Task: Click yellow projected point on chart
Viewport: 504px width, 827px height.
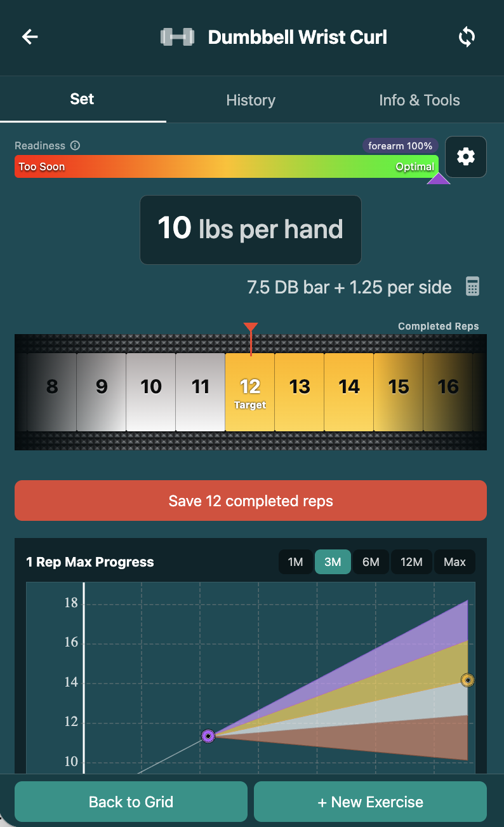Action: [x=468, y=681]
